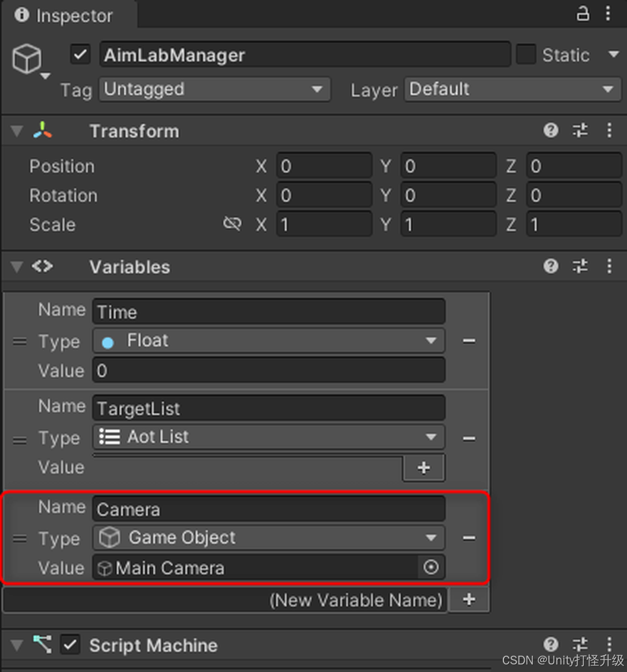Viewport: 627px width, 672px height.
Task: Open the Transform help reference icon
Action: (551, 130)
